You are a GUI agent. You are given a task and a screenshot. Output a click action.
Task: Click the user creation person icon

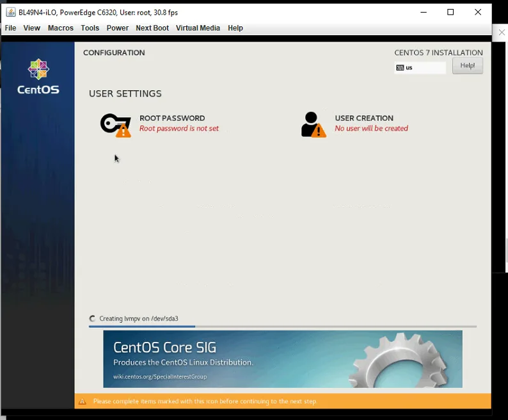tap(314, 125)
